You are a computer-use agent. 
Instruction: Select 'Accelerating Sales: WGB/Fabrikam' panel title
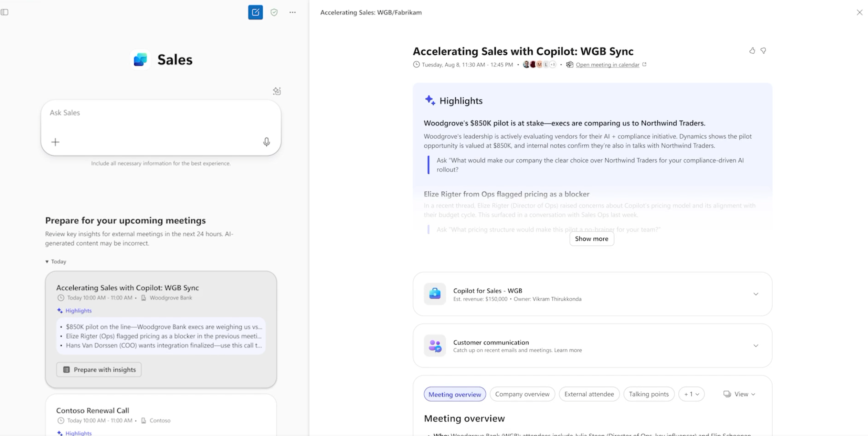click(371, 12)
